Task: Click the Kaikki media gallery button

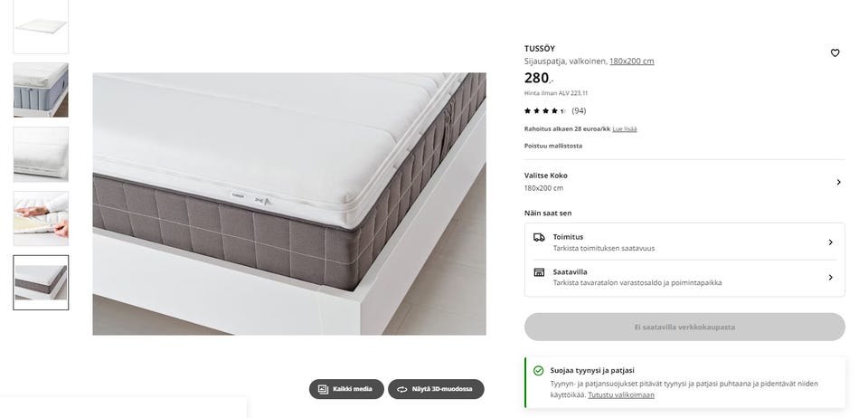Action: pos(346,389)
